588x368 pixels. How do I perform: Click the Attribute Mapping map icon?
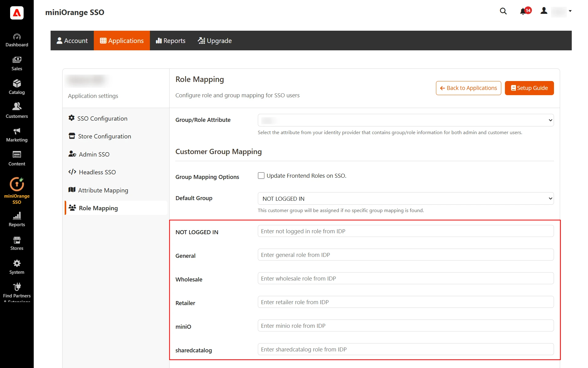point(72,190)
